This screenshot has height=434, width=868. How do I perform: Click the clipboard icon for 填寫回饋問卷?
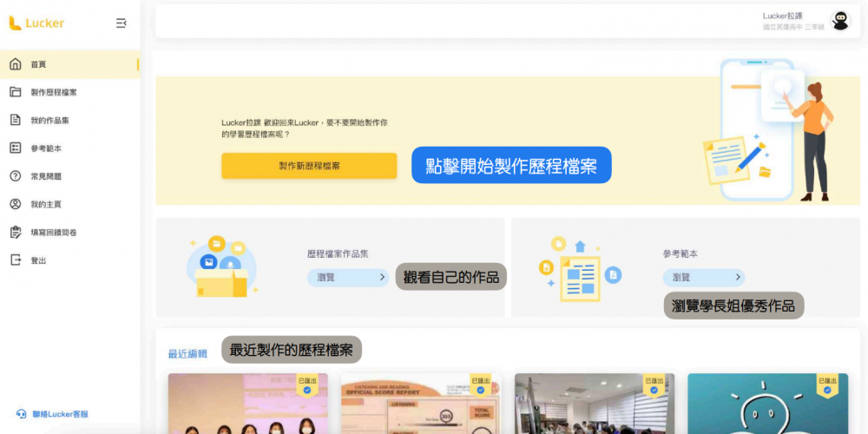click(x=16, y=233)
